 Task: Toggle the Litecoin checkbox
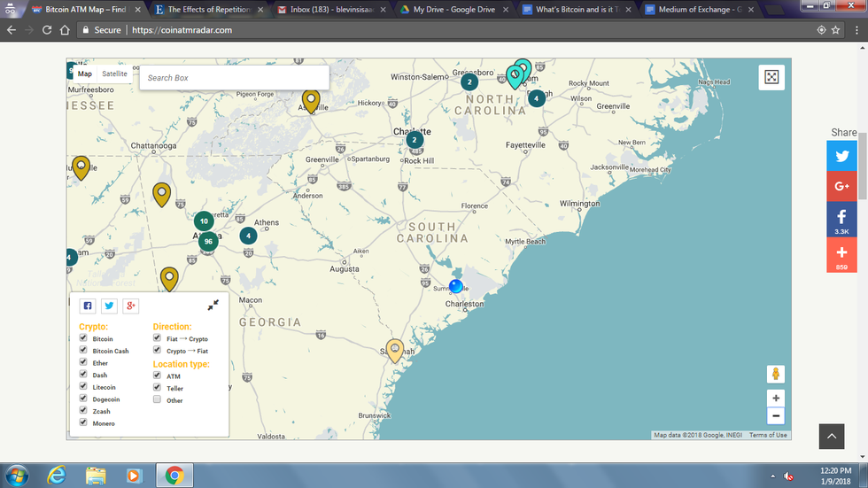(x=84, y=387)
